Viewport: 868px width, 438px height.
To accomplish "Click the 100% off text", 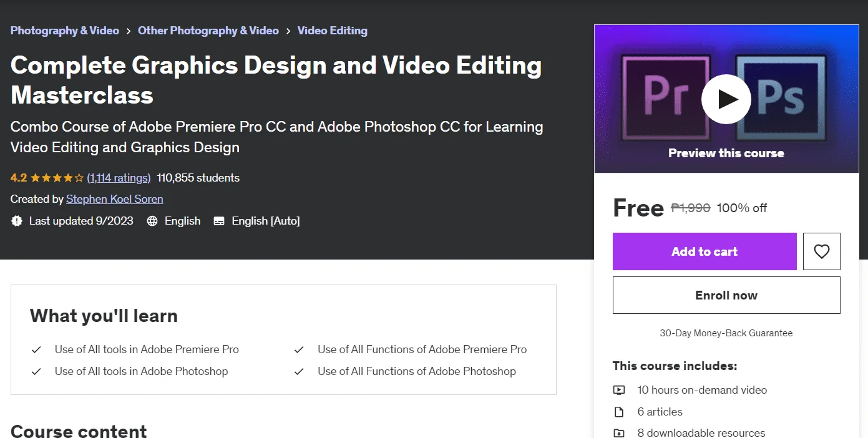I will 742,208.
